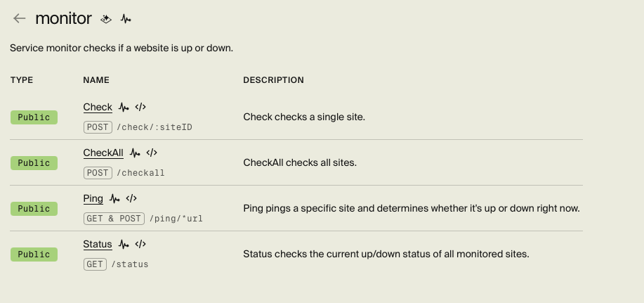The width and height of the screenshot is (644, 303).
Task: Click the back arrow next to monitor
Action: (20, 19)
